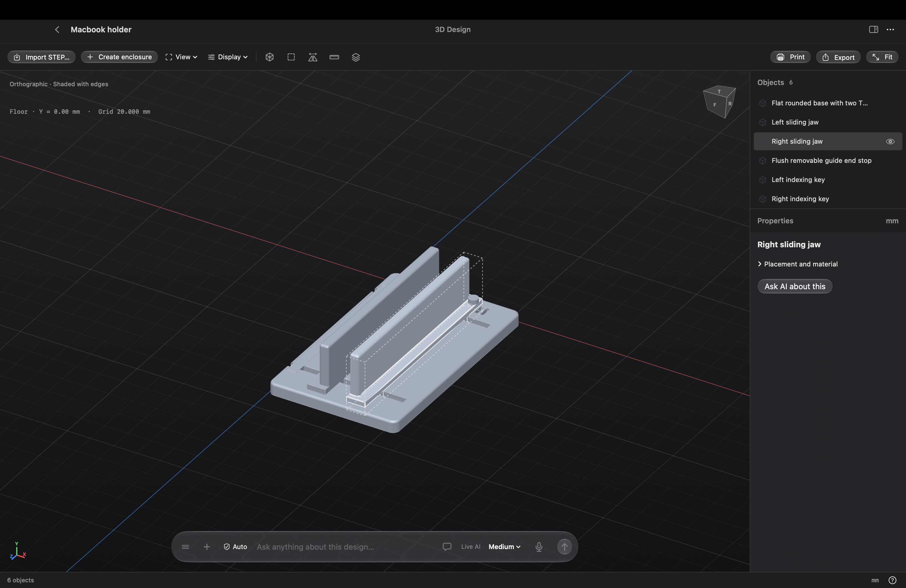Toggle Live AI in the prompt bar
This screenshot has height=588, width=906.
(x=470, y=547)
